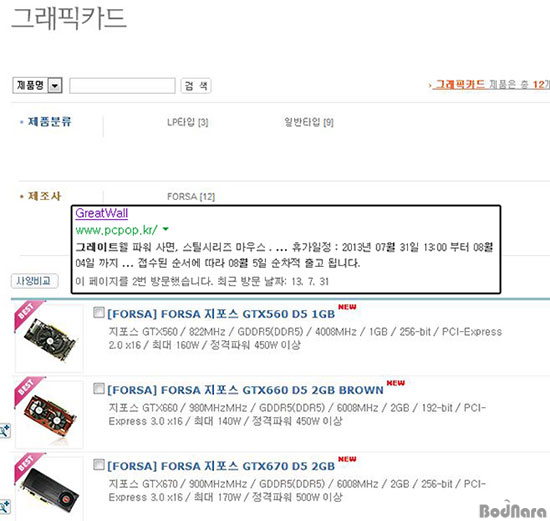The height and width of the screenshot is (521, 550).
Task: Click the NEW badge next to GTX660 BROWN title
Action: [396, 383]
